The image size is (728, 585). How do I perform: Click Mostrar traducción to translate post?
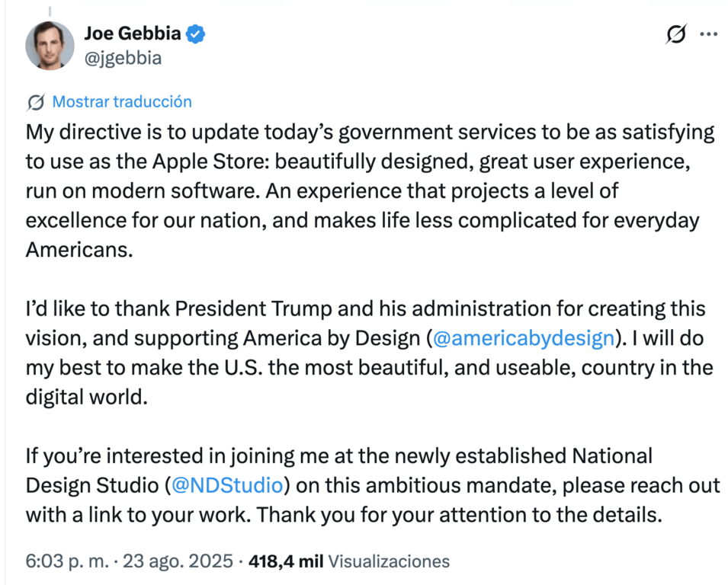click(x=122, y=101)
